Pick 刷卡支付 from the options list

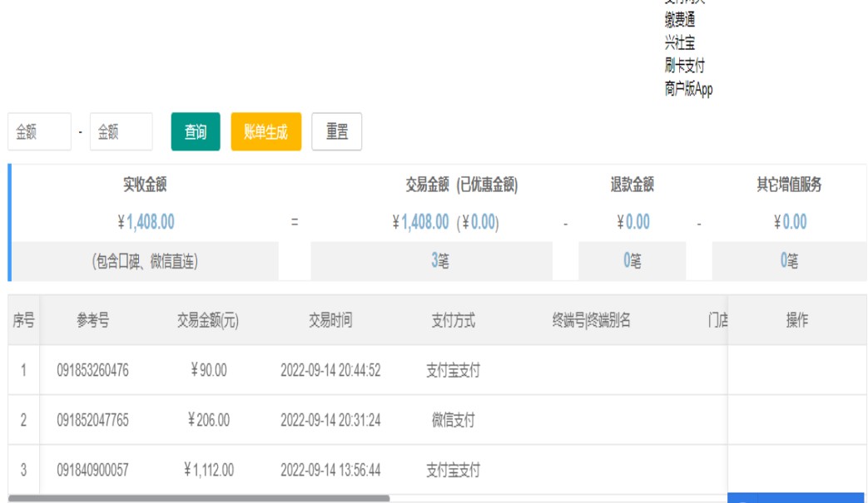click(x=684, y=67)
